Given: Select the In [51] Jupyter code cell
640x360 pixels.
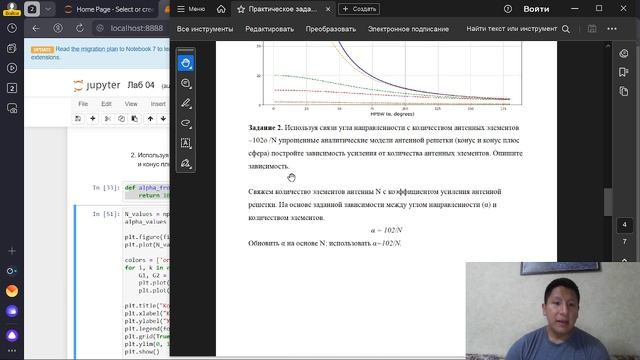Looking at the screenshot, I should pos(147,282).
